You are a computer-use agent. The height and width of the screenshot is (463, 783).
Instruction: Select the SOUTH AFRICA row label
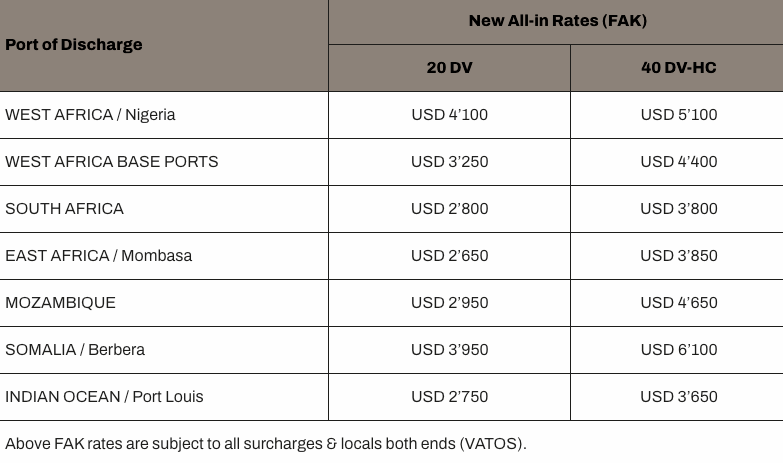[x=64, y=209]
